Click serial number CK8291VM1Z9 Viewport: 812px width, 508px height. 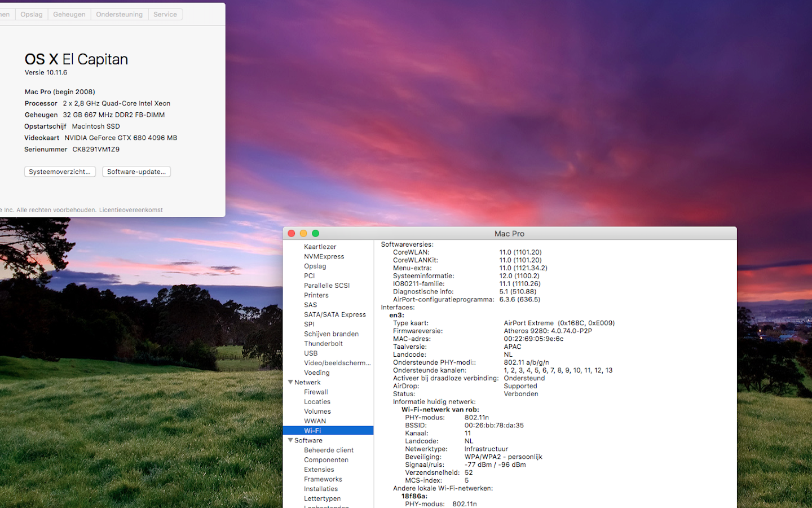click(96, 150)
